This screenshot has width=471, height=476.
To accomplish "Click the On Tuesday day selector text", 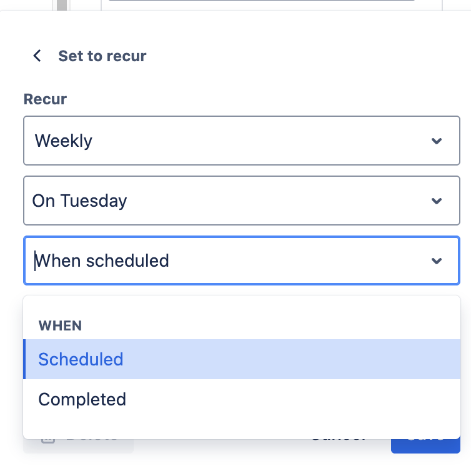I will 79,201.
